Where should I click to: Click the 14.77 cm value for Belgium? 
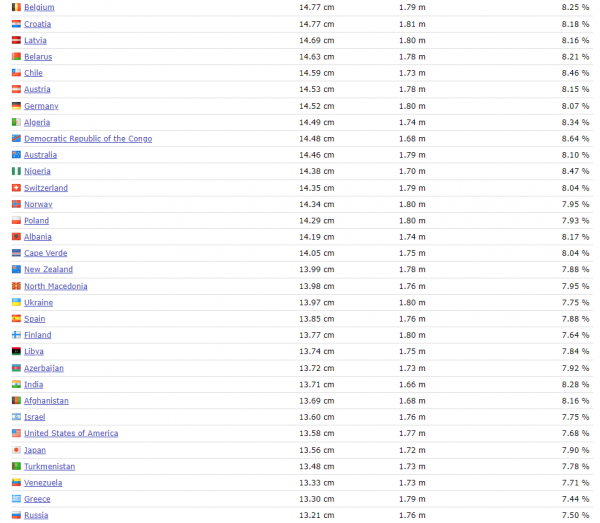(x=316, y=7)
